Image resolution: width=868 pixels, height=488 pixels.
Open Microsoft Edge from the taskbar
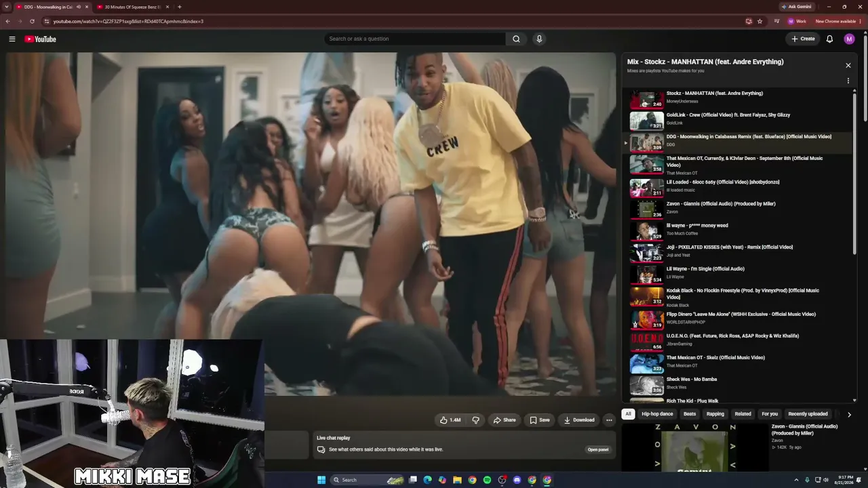[427, 480]
